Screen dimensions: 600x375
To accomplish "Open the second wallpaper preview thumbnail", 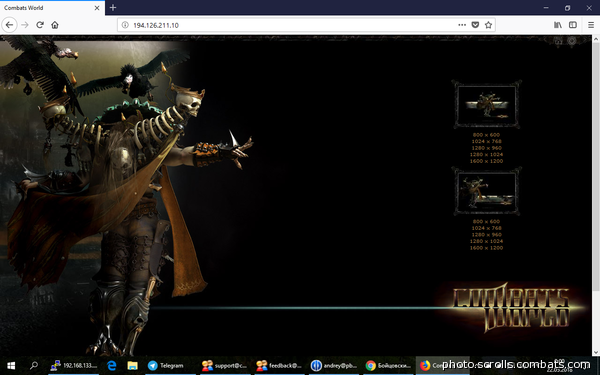I will point(486,191).
